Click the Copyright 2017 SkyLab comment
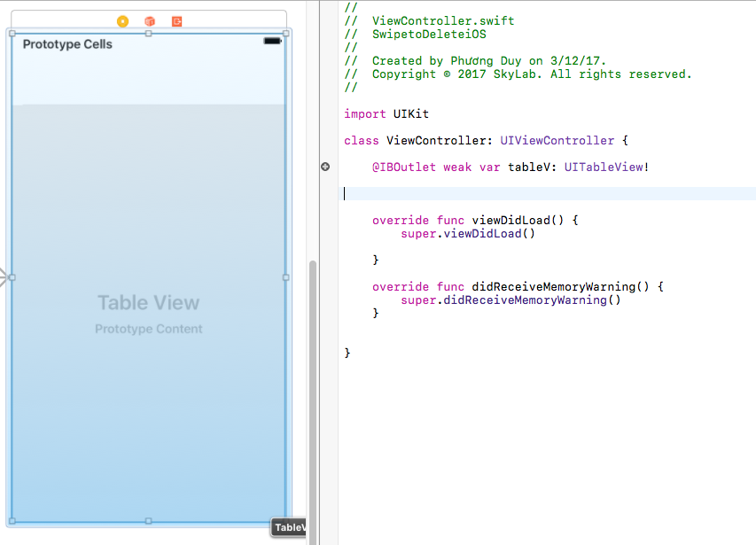 (x=518, y=74)
